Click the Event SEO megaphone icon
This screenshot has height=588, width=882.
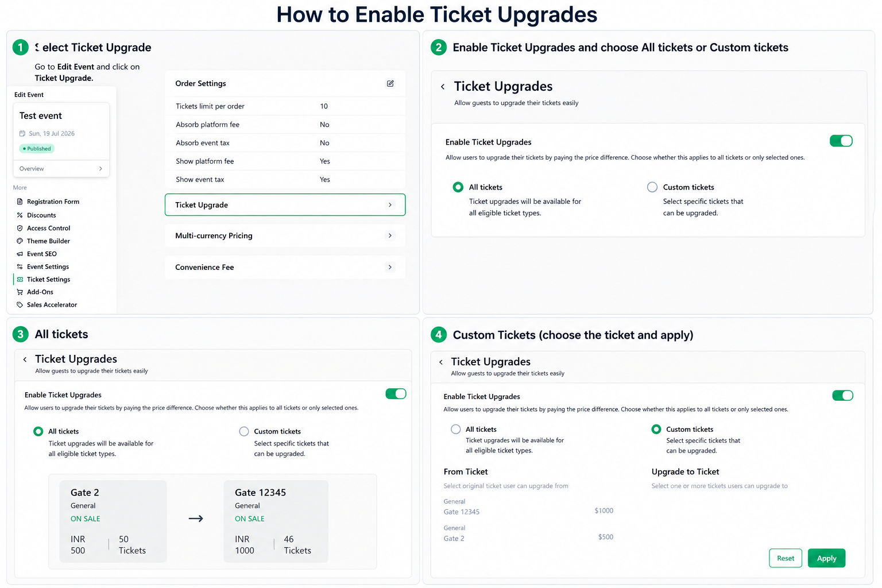point(20,254)
